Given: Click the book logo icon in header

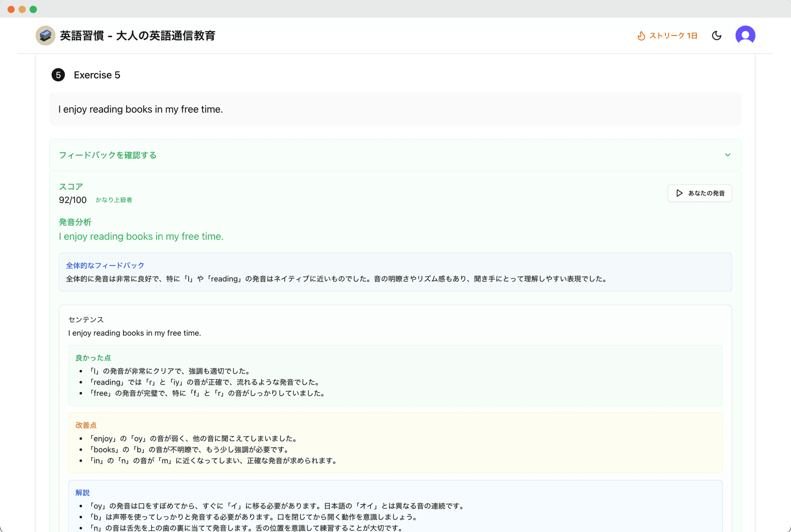Looking at the screenshot, I should tap(45, 35).
